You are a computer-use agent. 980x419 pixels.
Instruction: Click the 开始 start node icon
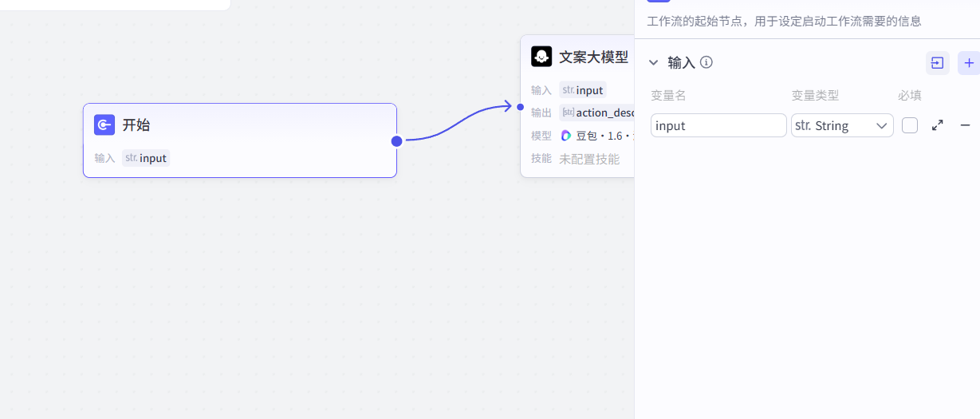104,125
